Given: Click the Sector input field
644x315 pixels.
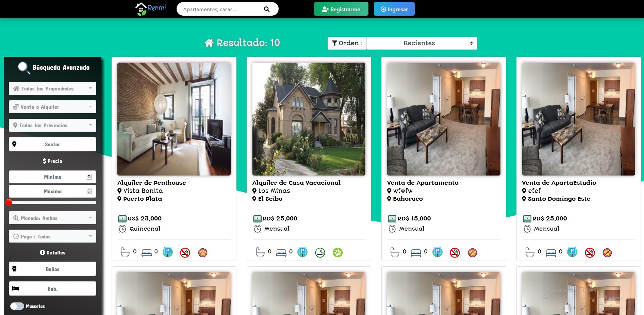Looking at the screenshot, I should tap(52, 144).
